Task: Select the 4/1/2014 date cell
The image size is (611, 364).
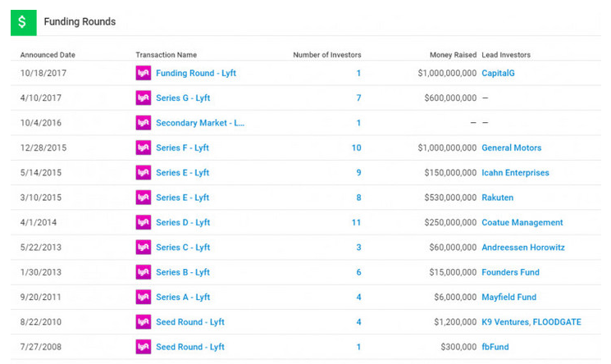Action: 39,222
